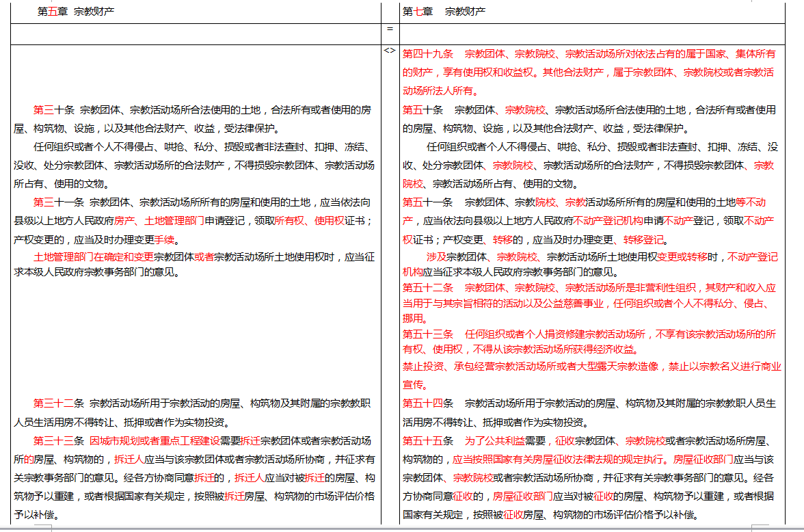
Task: Place the cursor on 第三十一条 in the left pane
Action: click(x=59, y=202)
